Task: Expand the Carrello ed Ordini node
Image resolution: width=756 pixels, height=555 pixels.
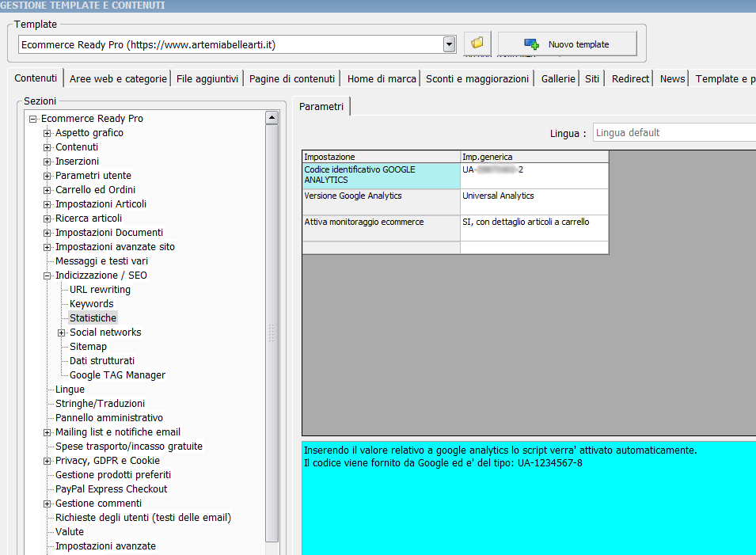Action: [x=47, y=190]
